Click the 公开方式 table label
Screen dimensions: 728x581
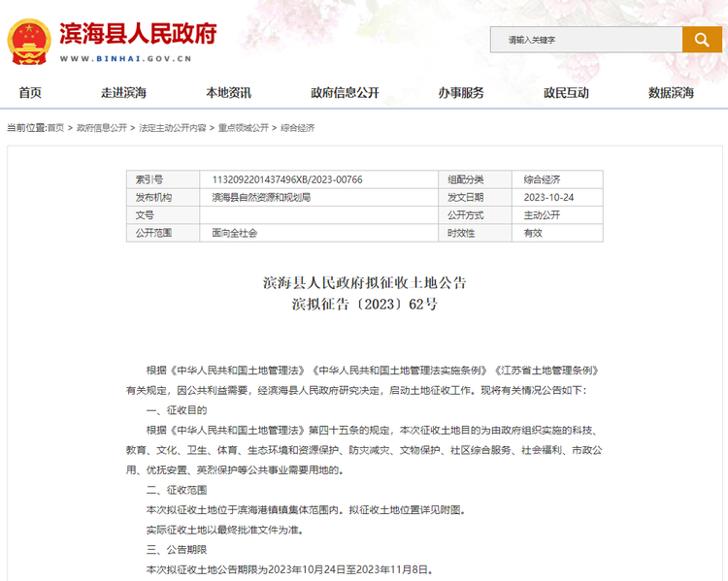466,215
